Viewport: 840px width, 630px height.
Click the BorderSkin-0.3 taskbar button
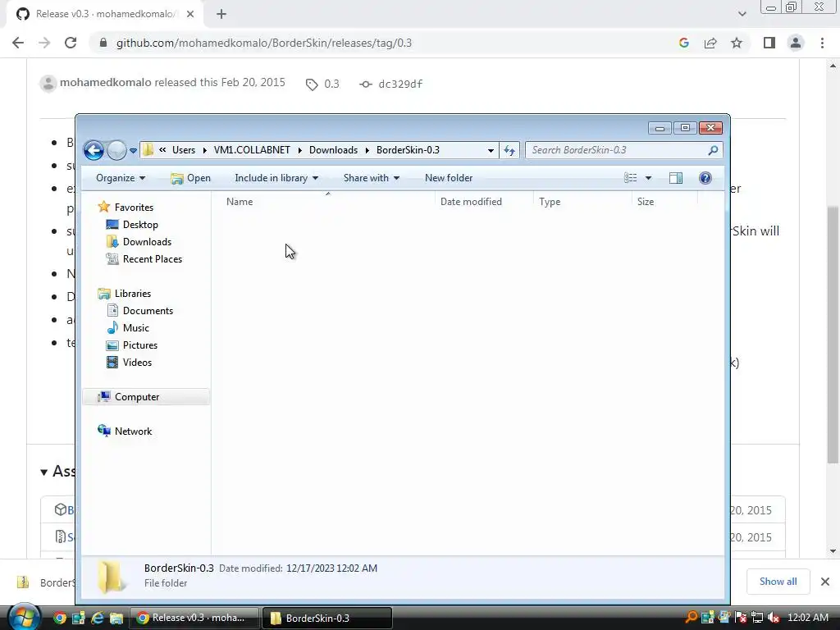[327, 618]
